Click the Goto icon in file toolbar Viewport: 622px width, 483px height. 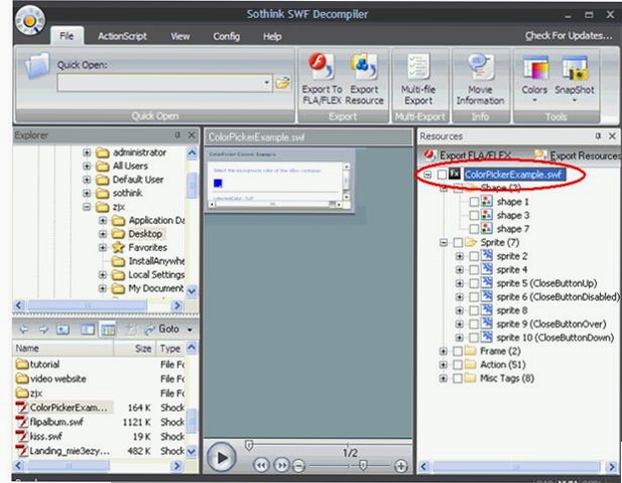tap(150, 329)
